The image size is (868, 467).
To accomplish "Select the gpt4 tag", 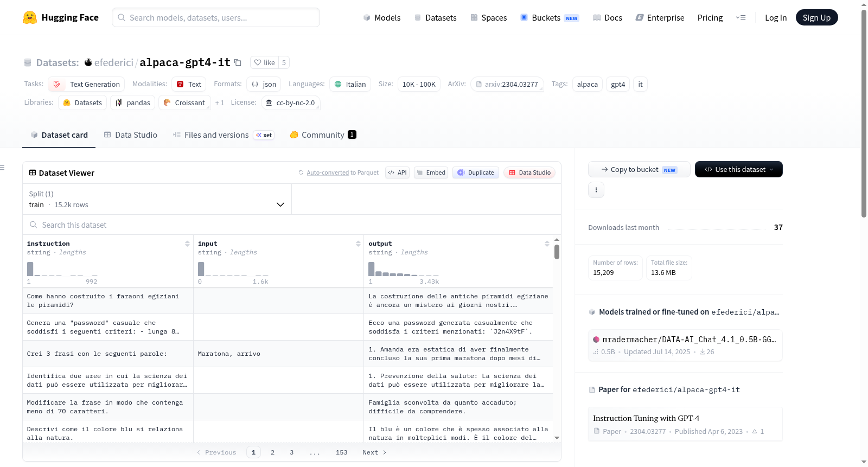I will [x=618, y=84].
